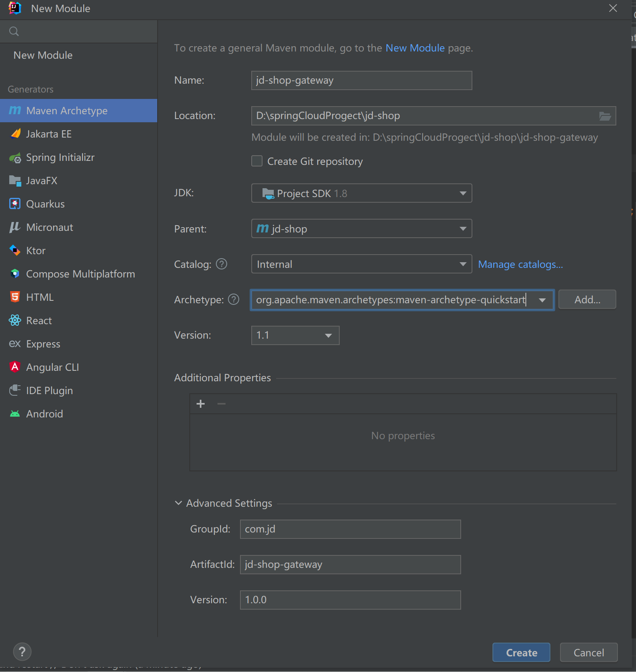
Task: Expand the Archetype combo box arrow
Action: click(x=542, y=300)
